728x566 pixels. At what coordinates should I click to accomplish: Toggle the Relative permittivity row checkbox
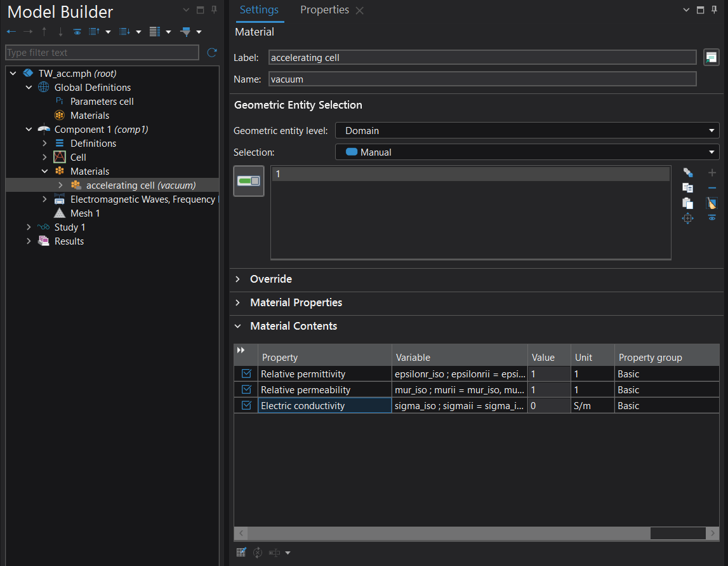coord(246,374)
